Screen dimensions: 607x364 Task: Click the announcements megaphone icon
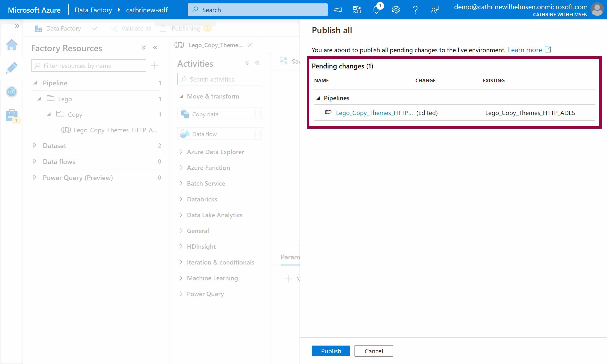click(x=337, y=10)
